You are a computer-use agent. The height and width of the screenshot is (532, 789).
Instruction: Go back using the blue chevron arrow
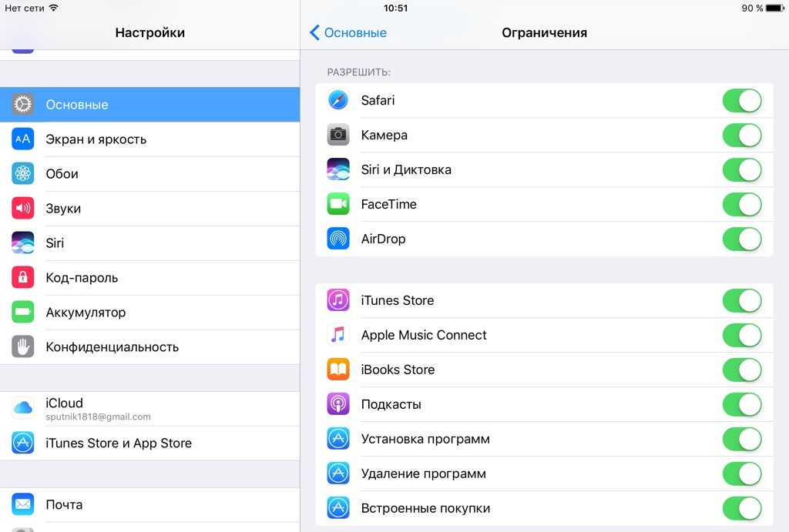tap(314, 32)
